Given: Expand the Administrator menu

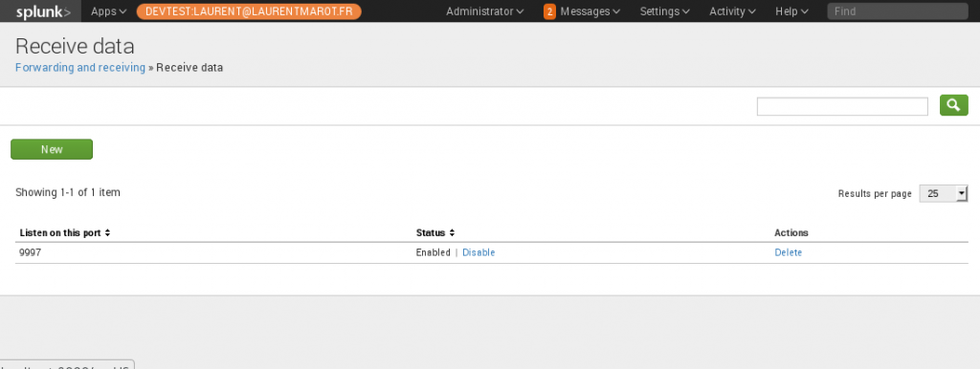Looking at the screenshot, I should click(485, 11).
